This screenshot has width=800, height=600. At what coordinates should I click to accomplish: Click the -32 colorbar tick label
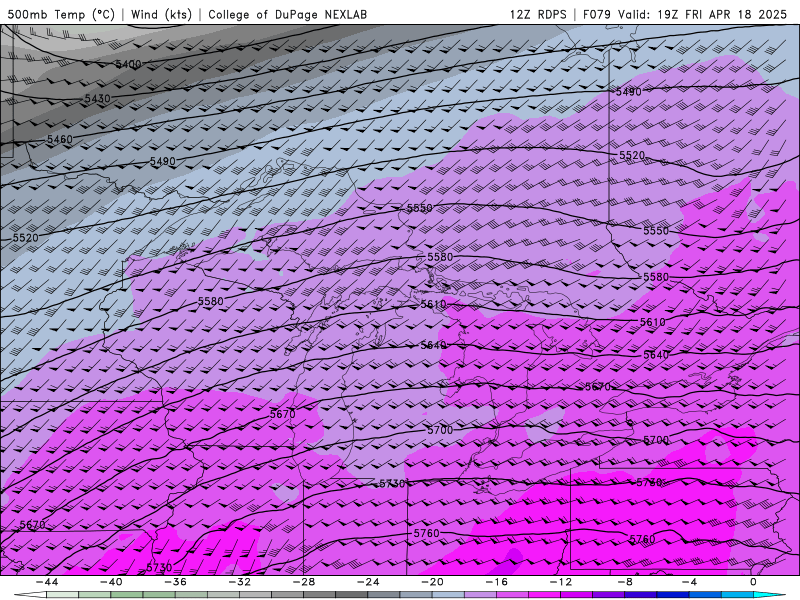(x=239, y=582)
